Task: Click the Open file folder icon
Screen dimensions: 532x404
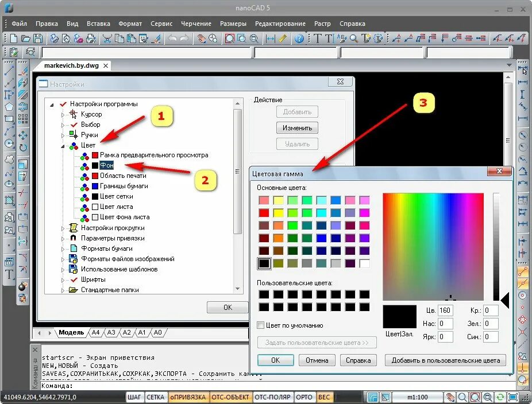Action: (x=26, y=38)
